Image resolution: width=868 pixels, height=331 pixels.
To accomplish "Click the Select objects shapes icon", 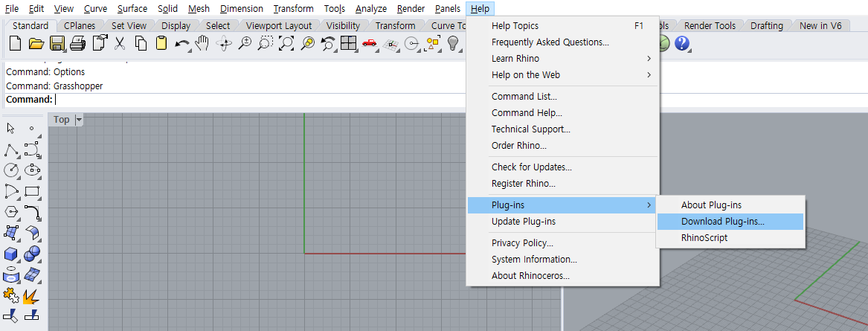I will [432, 43].
